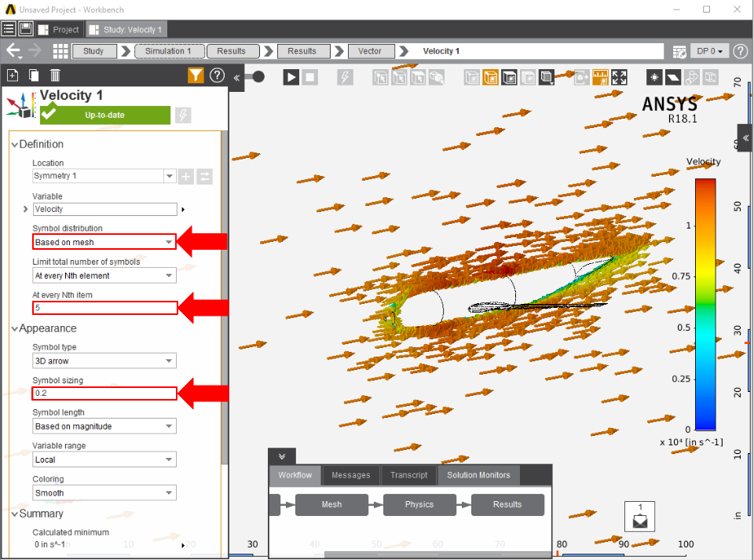Viewport: 754px width, 560px height.
Task: Toggle the orange filter funnel
Action: (x=196, y=75)
